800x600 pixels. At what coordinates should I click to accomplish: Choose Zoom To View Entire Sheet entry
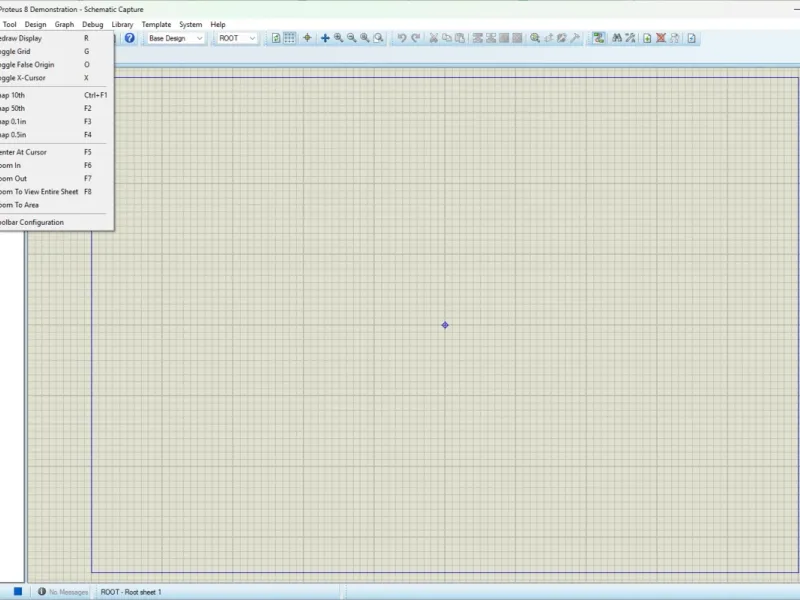click(55, 192)
